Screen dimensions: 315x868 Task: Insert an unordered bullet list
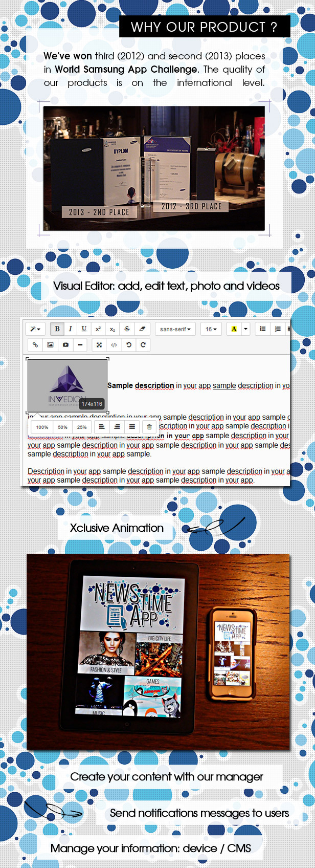pyautogui.click(x=262, y=329)
